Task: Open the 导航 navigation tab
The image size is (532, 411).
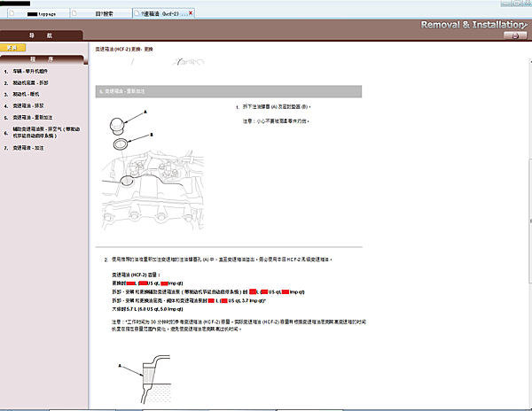Action: coord(41,35)
